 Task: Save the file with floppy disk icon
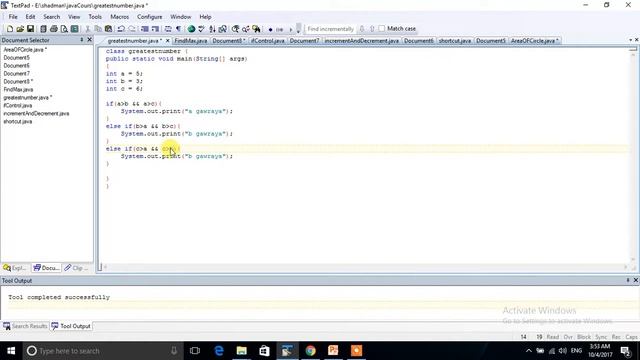pyautogui.click(x=31, y=29)
